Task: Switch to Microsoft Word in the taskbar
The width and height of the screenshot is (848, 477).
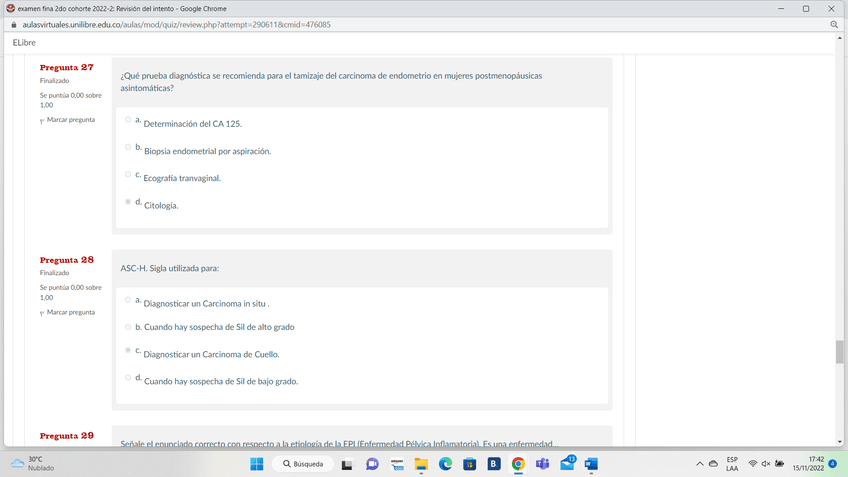Action: point(591,464)
